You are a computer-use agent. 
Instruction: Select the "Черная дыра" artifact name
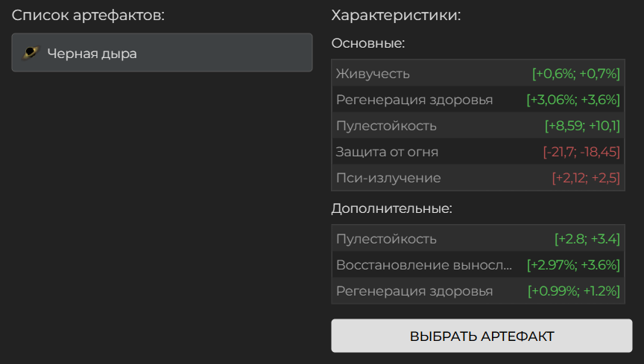[x=92, y=54]
